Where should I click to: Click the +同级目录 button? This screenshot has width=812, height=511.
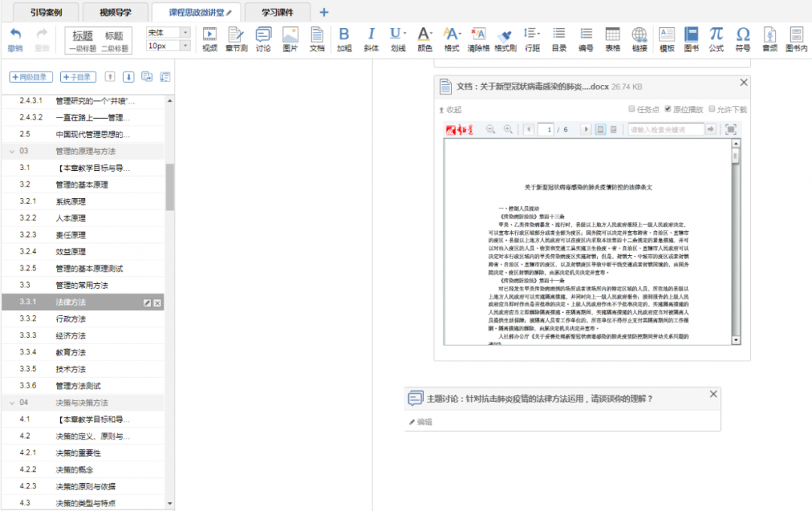(31, 77)
